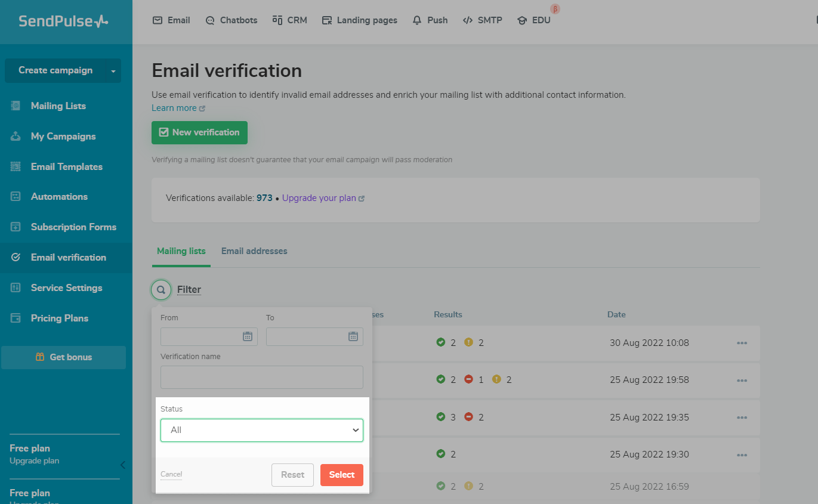Click the Upgrade plan link in sidebar
The height and width of the screenshot is (504, 818).
click(35, 460)
